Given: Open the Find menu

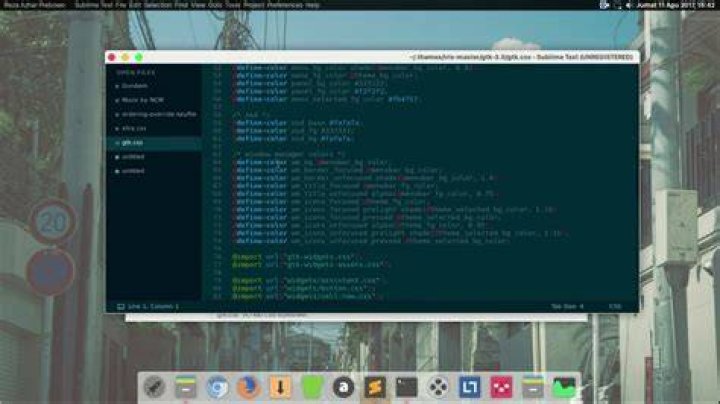Looking at the screenshot, I should (181, 5).
